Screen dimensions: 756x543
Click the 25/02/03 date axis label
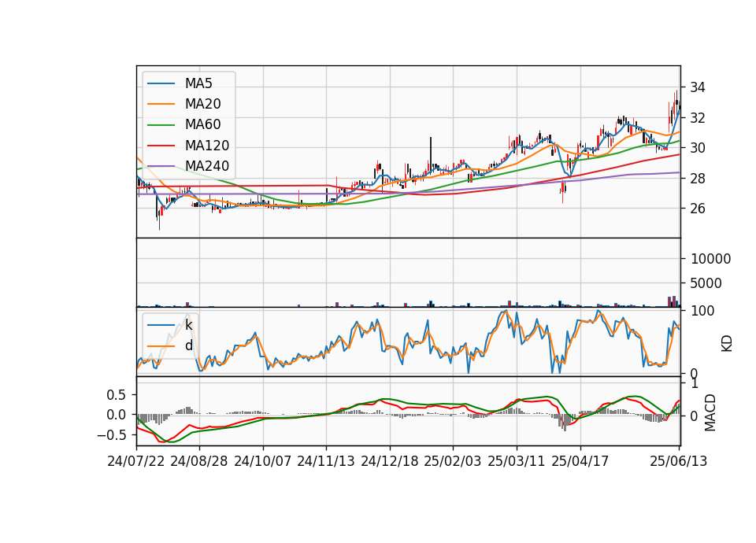tap(453, 461)
